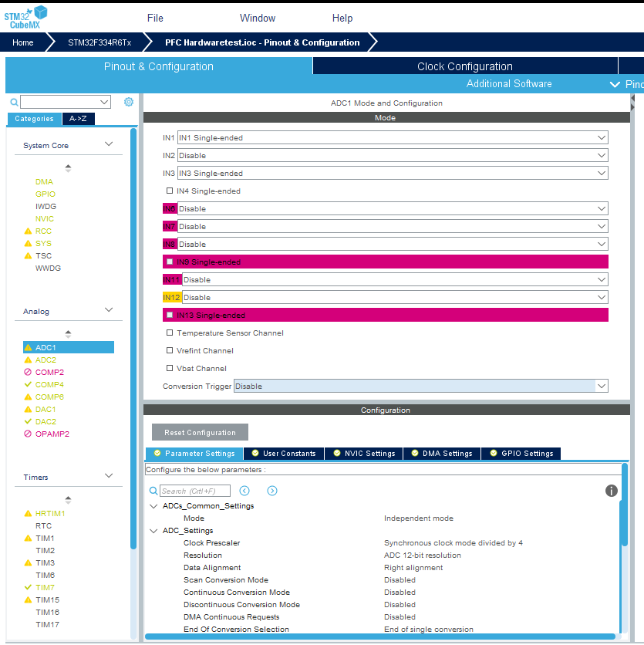Collapse the System Core category
Image resolution: width=644 pixels, height=645 pixels.
tap(109, 144)
